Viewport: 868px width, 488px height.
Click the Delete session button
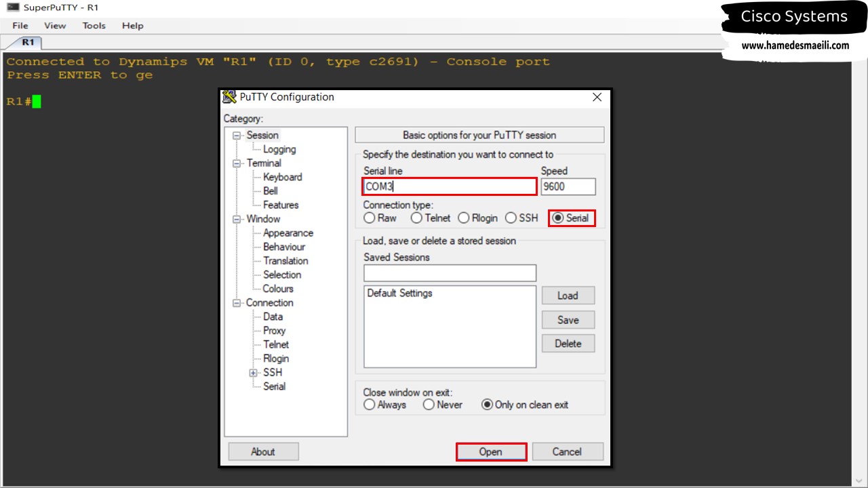(568, 344)
